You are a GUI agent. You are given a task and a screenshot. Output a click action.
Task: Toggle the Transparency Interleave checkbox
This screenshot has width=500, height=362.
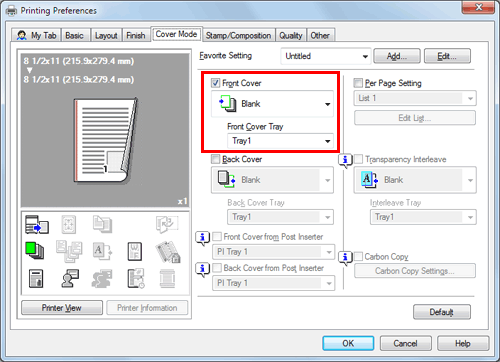358,159
